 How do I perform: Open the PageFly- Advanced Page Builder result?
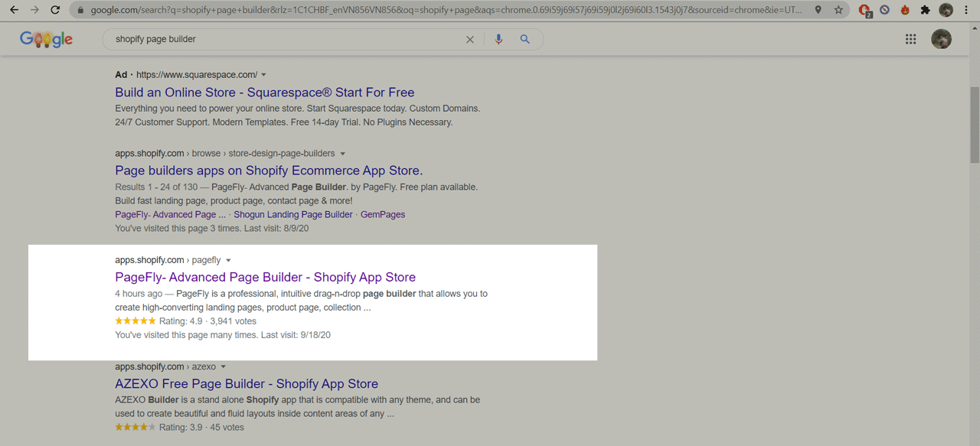coord(265,277)
